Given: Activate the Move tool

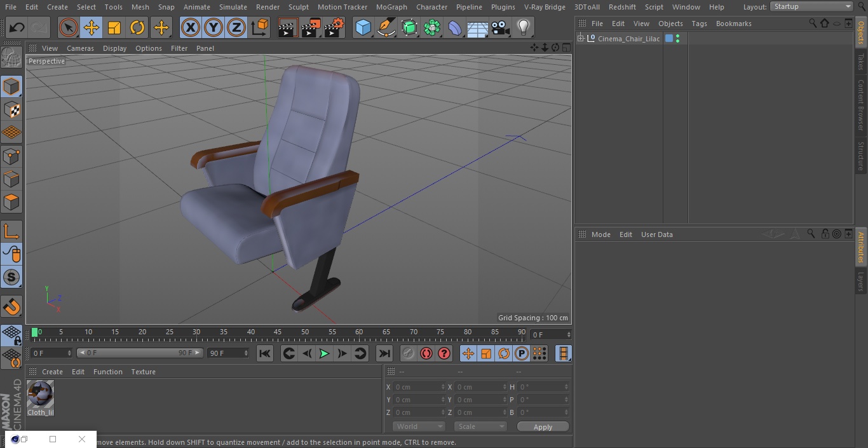Looking at the screenshot, I should click(92, 27).
